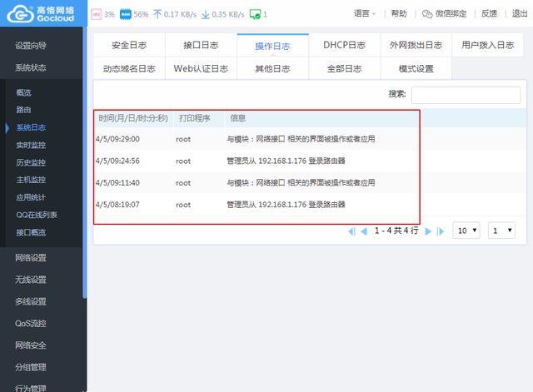Go to last page of log table
The height and width of the screenshot is (392, 533).
click(441, 231)
